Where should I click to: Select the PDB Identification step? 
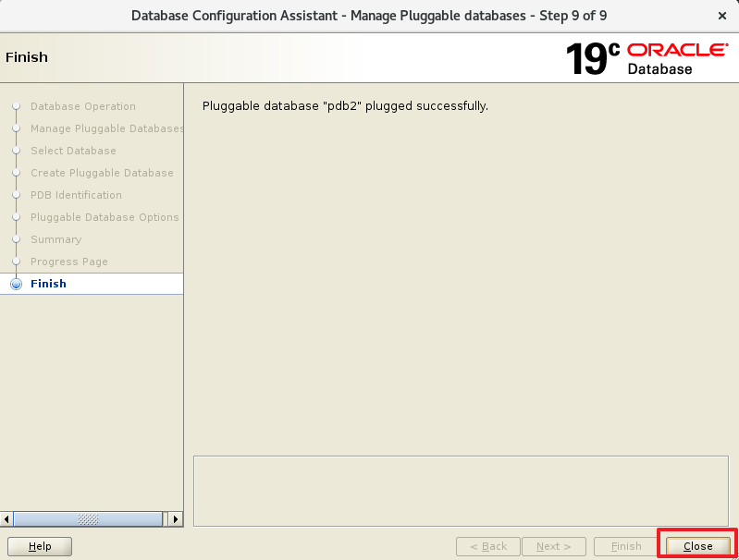pos(76,195)
